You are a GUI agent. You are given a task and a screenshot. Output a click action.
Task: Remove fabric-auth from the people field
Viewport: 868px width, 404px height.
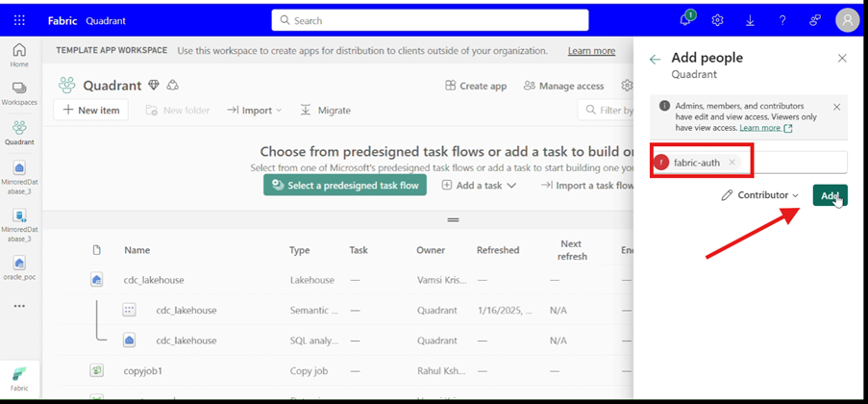click(732, 163)
